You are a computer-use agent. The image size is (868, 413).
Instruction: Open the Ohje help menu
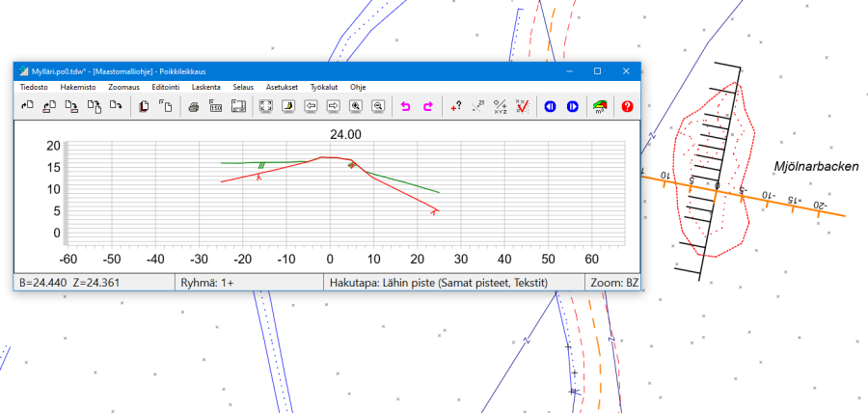[x=358, y=87]
